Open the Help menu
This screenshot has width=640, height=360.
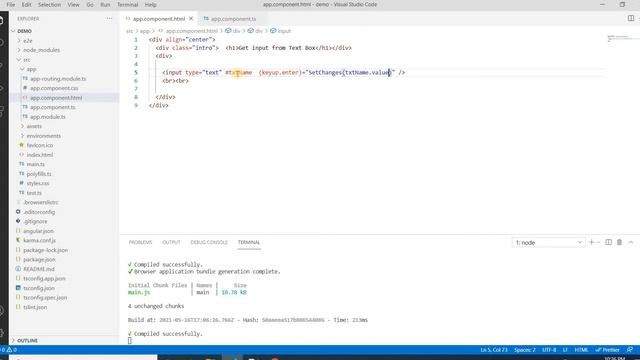[151, 4]
